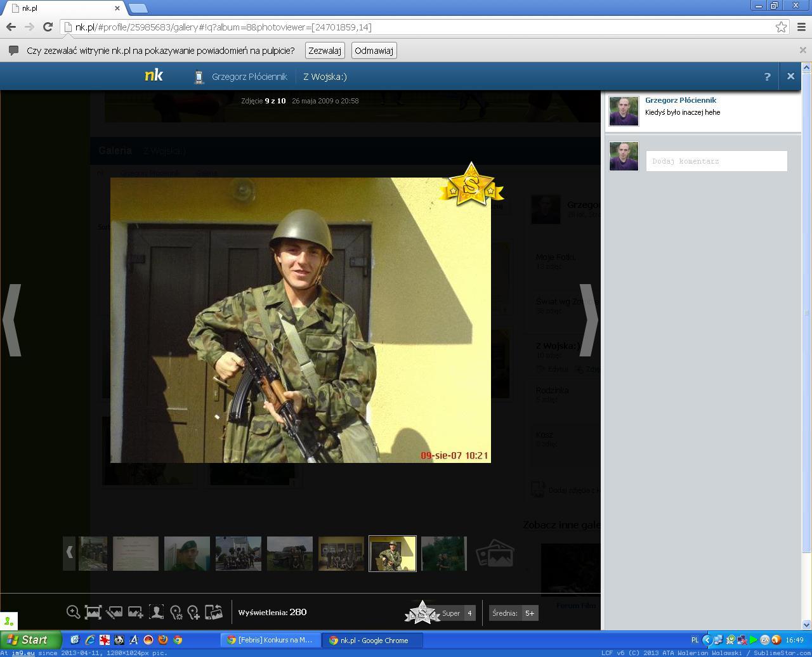812x657 pixels.
Task: Open the zoom magnifier tool under the photo
Action: click(73, 612)
